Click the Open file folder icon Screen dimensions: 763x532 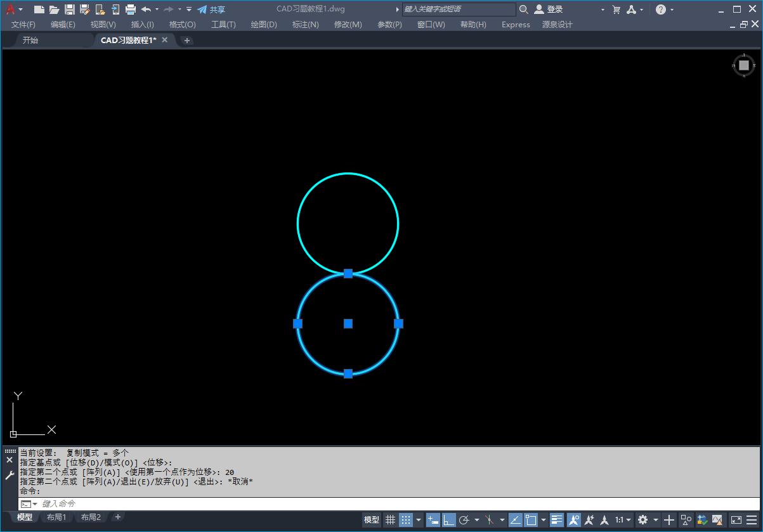coord(55,10)
